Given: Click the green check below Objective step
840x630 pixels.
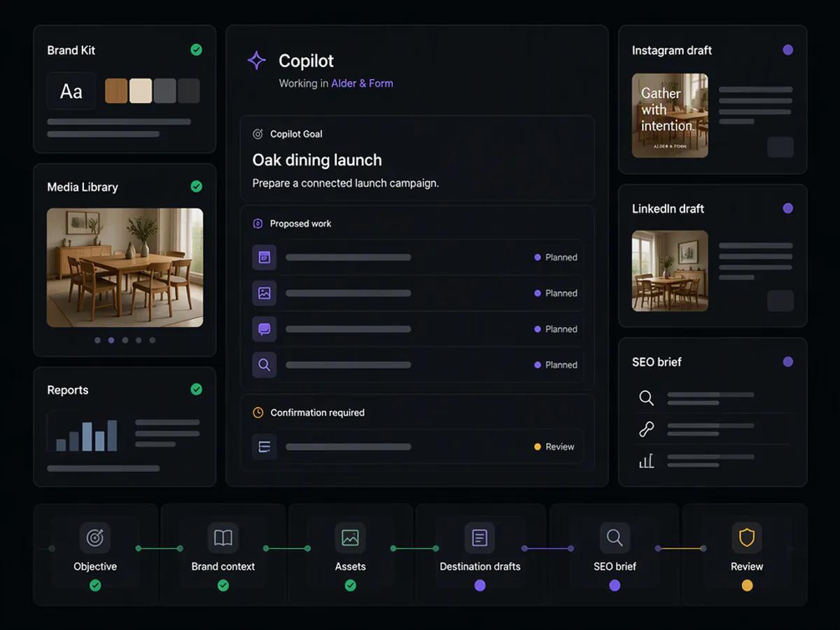Looking at the screenshot, I should pyautogui.click(x=95, y=585).
